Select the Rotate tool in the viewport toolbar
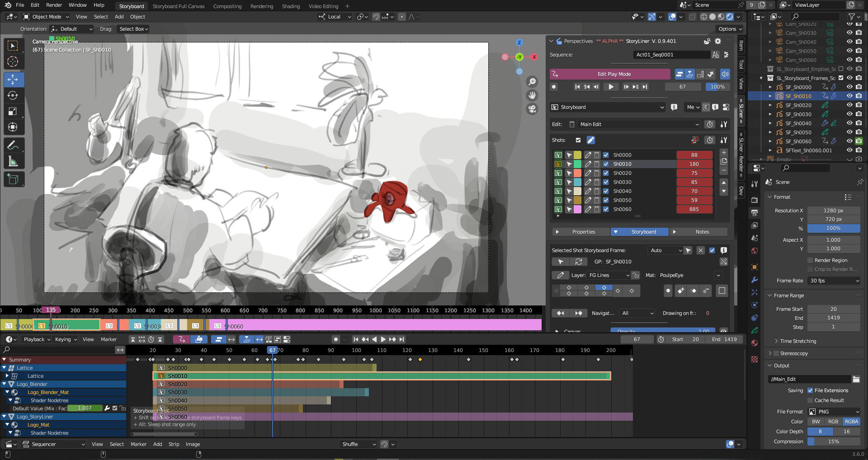Screen dimensions: 868x460 pyautogui.click(x=13, y=95)
